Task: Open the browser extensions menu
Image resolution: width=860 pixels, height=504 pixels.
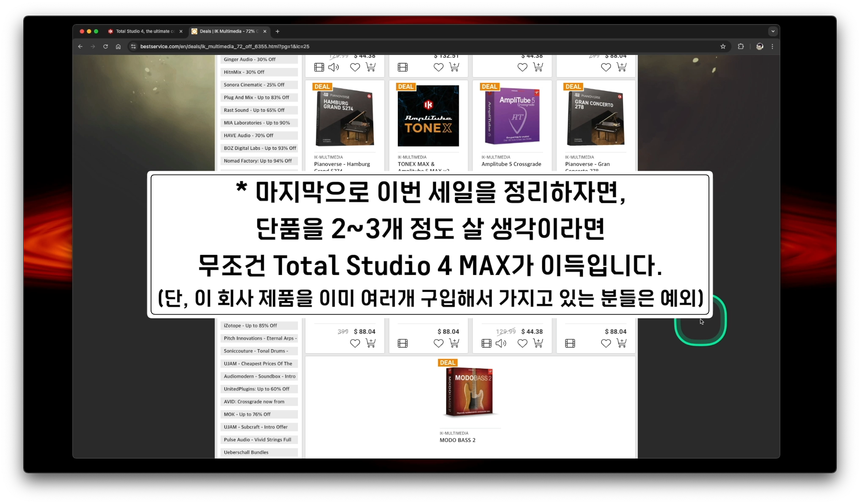Action: [x=741, y=47]
